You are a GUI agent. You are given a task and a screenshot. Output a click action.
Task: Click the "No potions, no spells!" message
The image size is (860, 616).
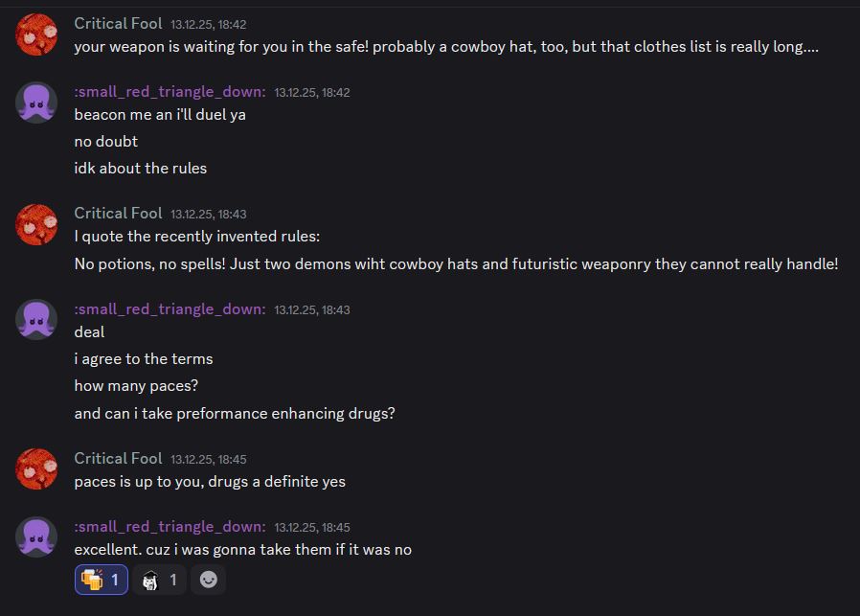pyautogui.click(x=456, y=263)
